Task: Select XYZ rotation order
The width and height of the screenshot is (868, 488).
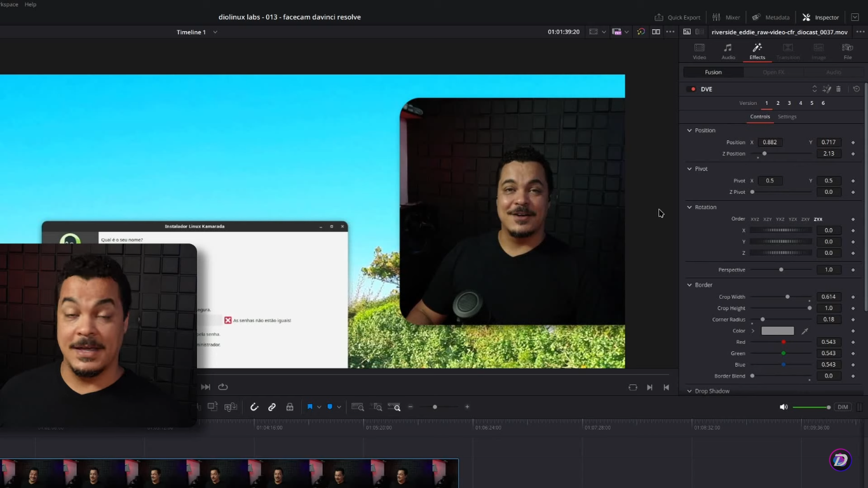Action: [x=755, y=219]
